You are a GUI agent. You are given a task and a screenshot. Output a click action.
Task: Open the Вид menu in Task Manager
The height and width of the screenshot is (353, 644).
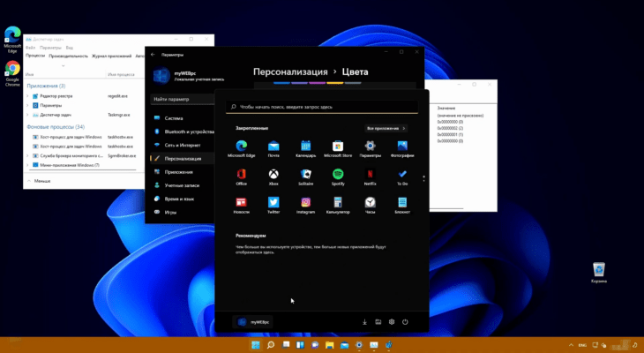pyautogui.click(x=70, y=48)
